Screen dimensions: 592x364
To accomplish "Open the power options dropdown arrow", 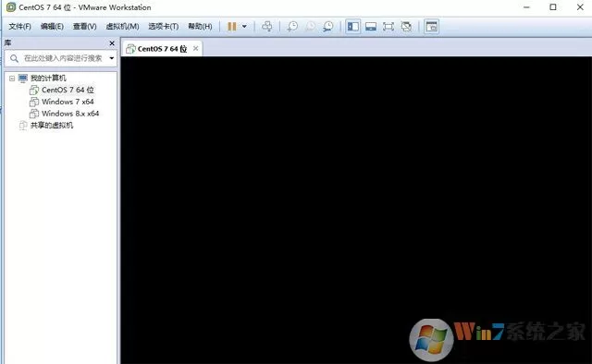I will point(244,27).
